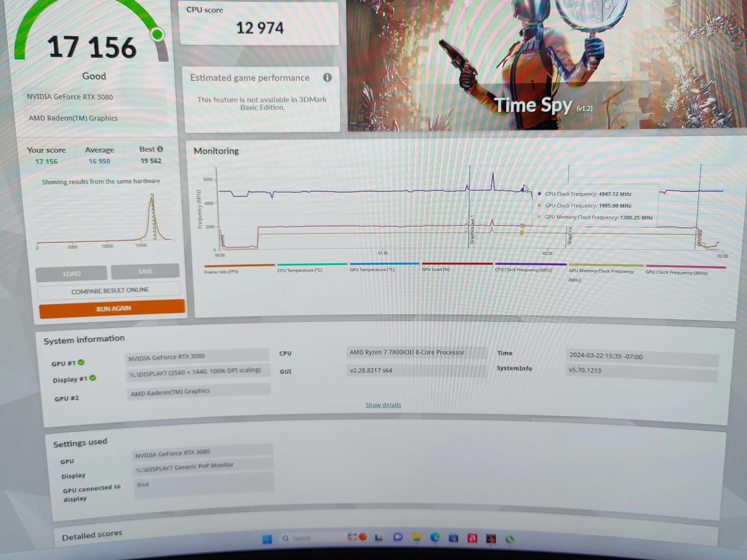Image resolution: width=747 pixels, height=560 pixels.
Task: Click the Graphics test 2 chart marker
Action: (570, 236)
